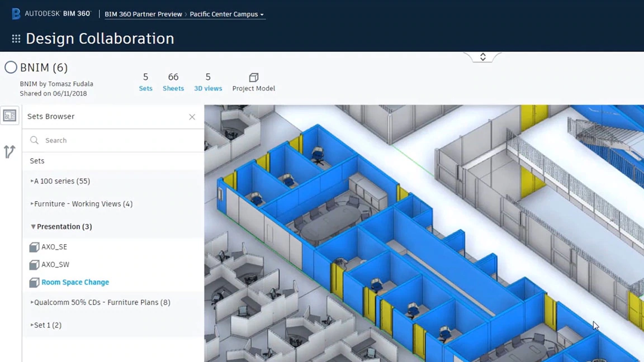Click the search magnifier icon
Screen dimensions: 644x362
[x=35, y=141]
